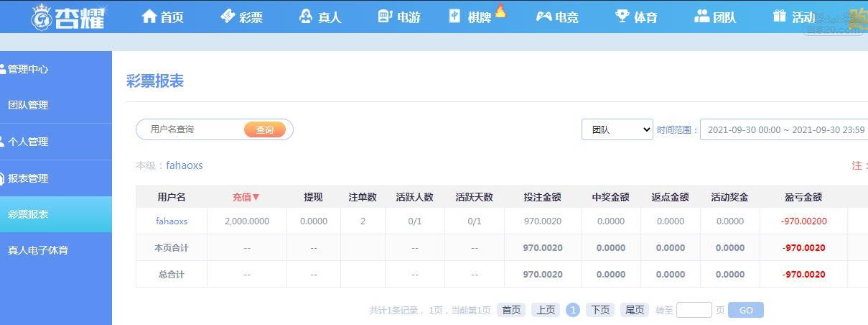Click the gift icon beside 活动
Image resolution: width=868 pixels, height=325 pixels.
pos(780,16)
